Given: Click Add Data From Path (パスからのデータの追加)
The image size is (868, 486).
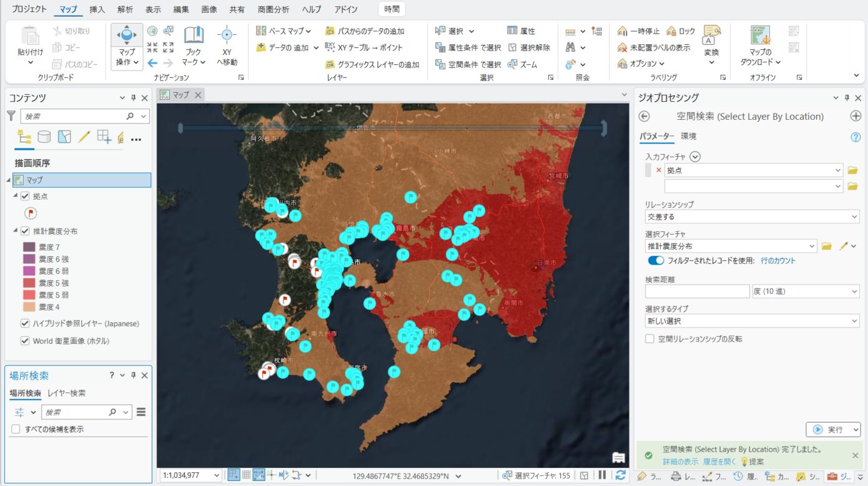Looking at the screenshot, I should (365, 31).
